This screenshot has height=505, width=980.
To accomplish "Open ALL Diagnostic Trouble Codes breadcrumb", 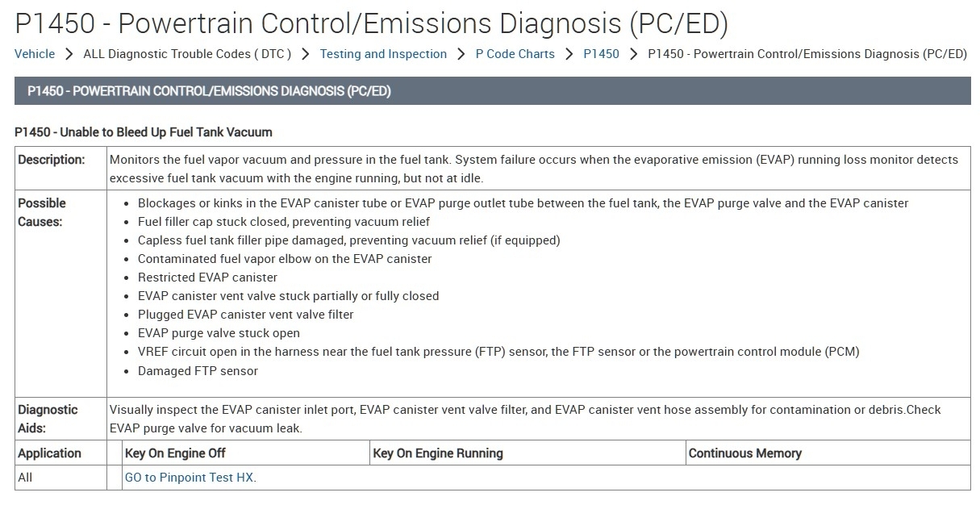I will (187, 54).
